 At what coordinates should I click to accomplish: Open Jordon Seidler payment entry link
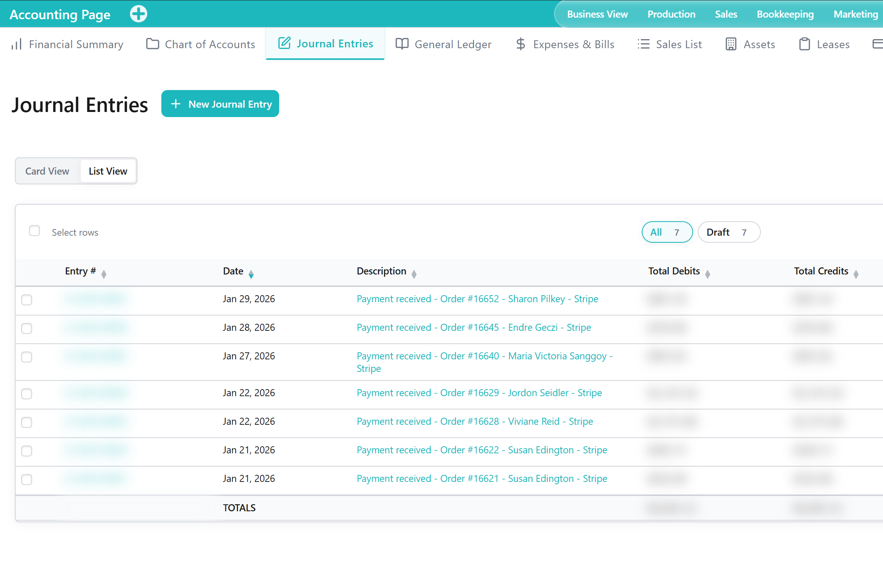pyautogui.click(x=479, y=393)
